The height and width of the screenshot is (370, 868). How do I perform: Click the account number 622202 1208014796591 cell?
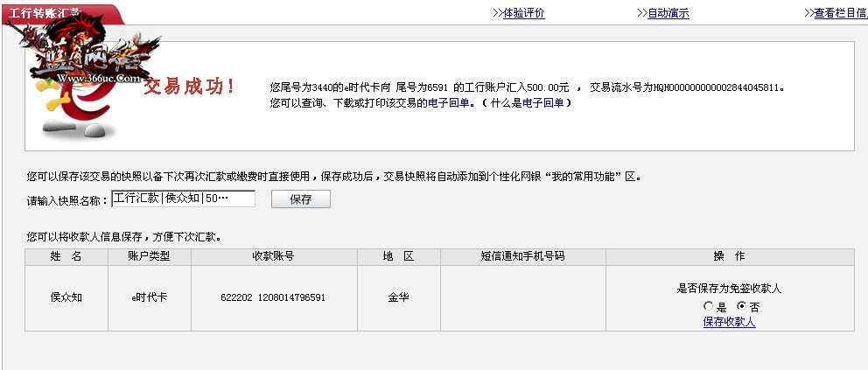click(x=273, y=297)
